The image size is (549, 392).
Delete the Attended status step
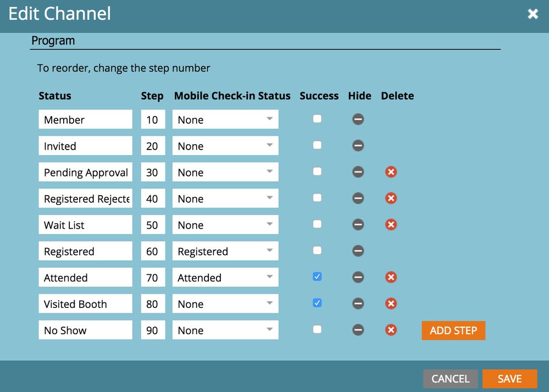[391, 277]
